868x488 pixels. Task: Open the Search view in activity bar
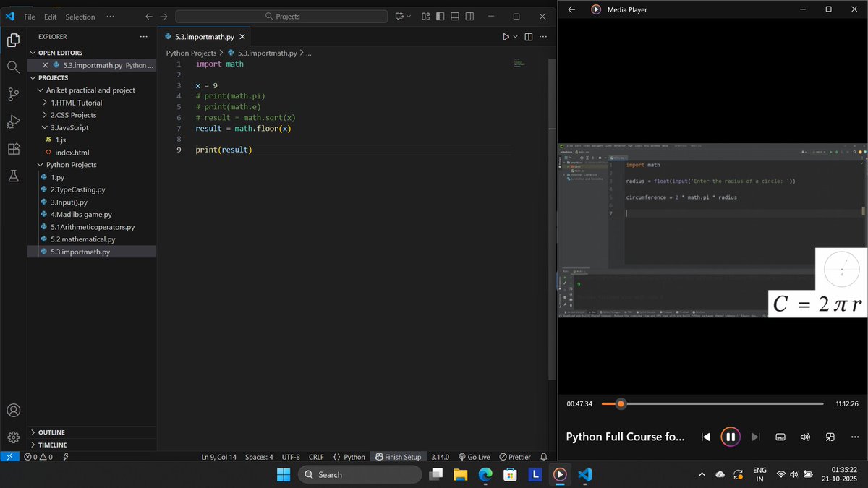[13, 67]
